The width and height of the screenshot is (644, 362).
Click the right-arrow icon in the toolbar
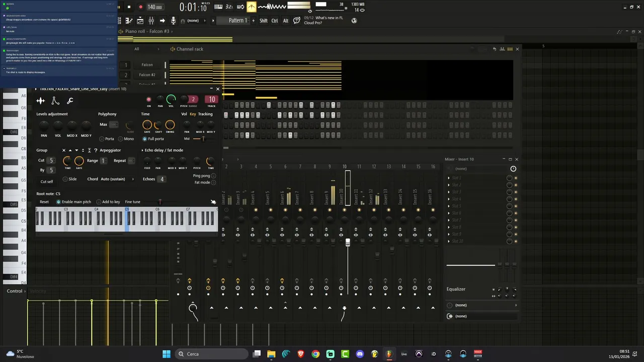coord(162,21)
